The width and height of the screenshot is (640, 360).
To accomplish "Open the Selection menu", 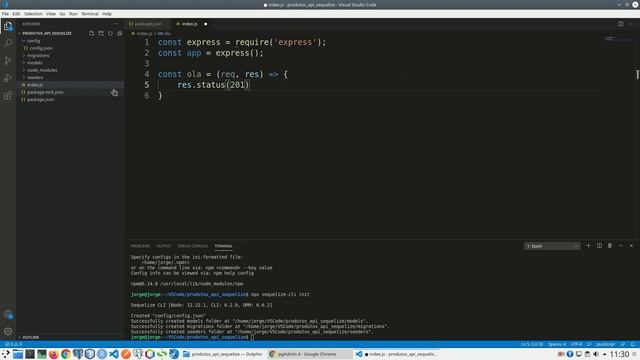I will click(x=33, y=14).
